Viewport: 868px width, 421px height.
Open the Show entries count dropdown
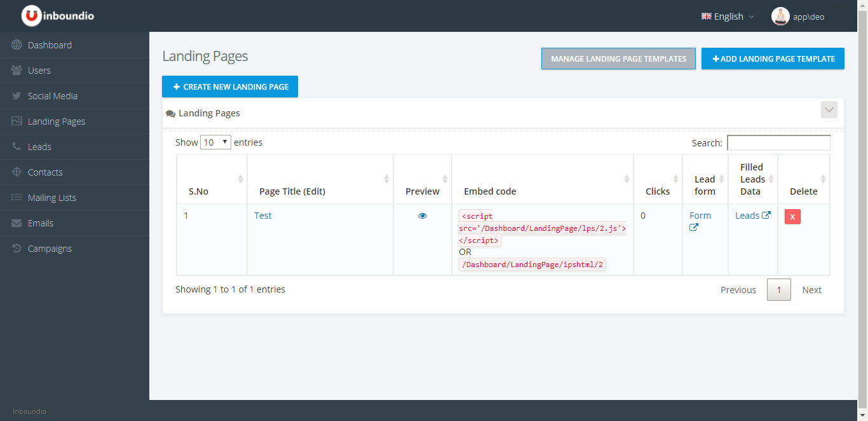click(215, 142)
